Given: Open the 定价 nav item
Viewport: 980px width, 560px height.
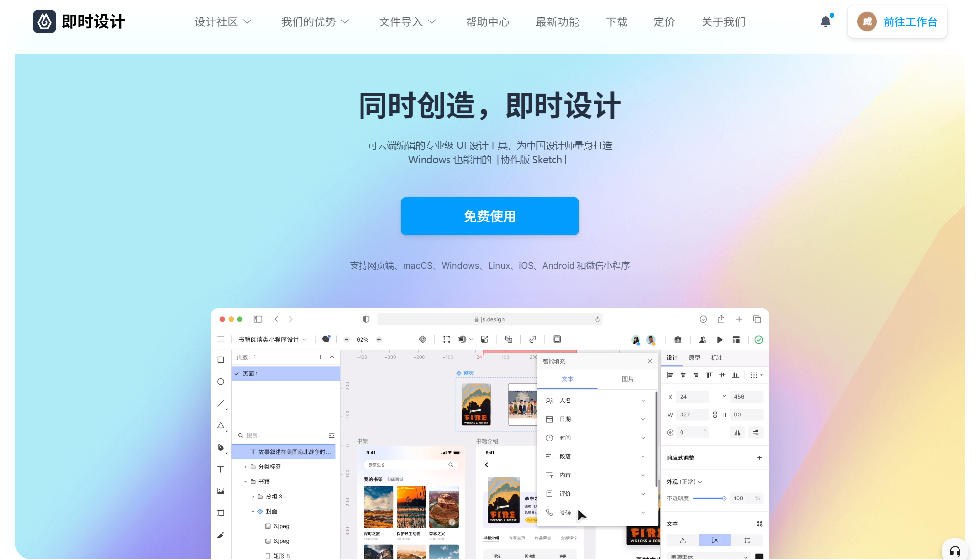Looking at the screenshot, I should (x=664, y=22).
